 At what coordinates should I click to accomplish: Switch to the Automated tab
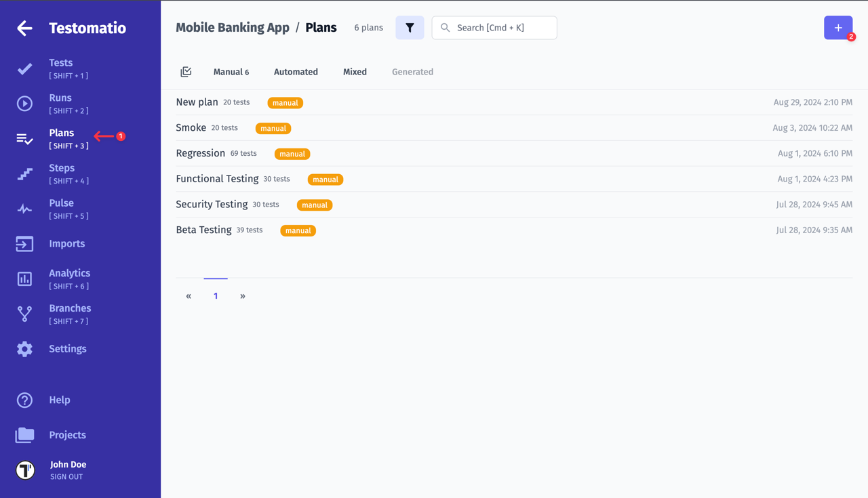click(296, 71)
